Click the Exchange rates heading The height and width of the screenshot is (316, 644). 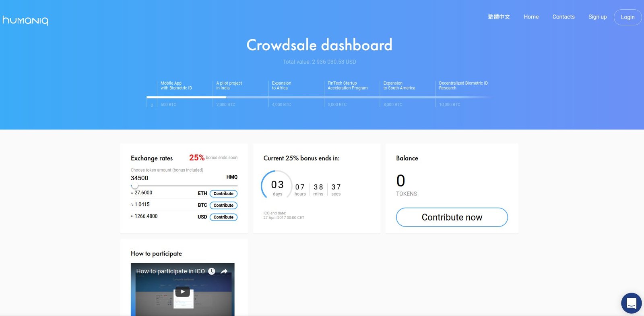[x=152, y=158]
